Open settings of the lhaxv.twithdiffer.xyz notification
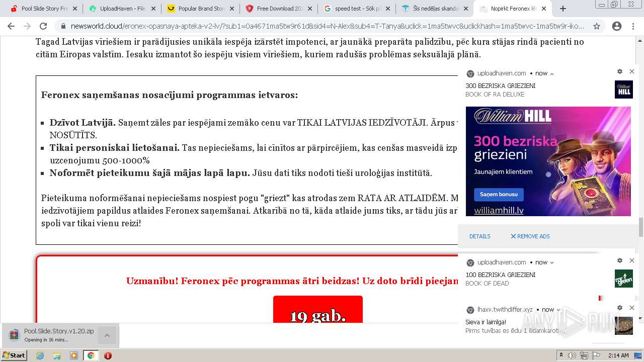The image size is (644, 362). tap(619, 308)
